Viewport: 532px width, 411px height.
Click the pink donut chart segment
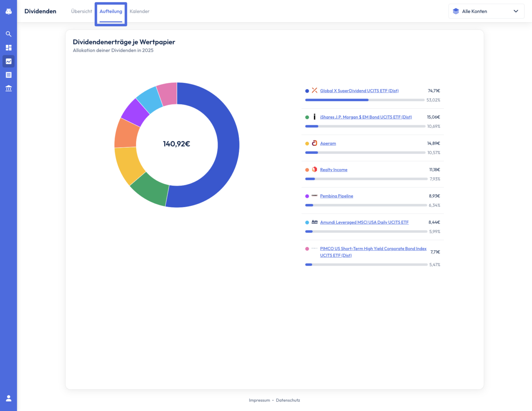[168, 94]
